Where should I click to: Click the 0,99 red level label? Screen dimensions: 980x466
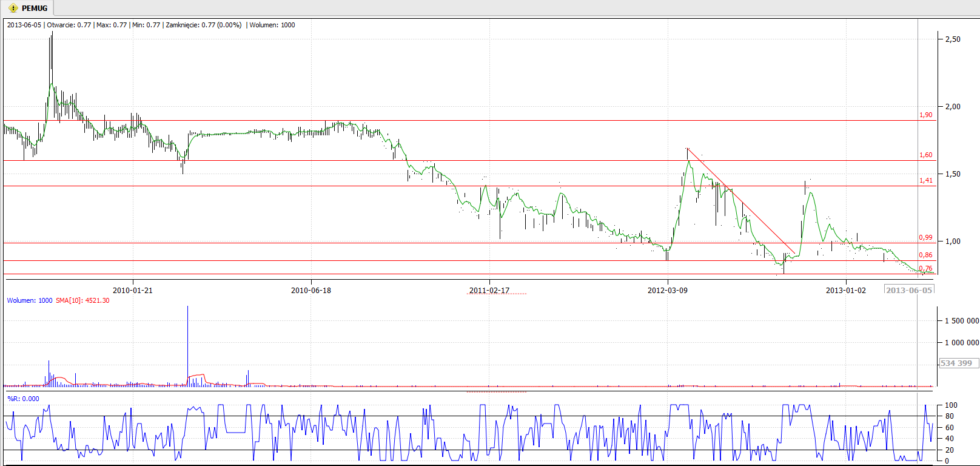tap(925, 237)
